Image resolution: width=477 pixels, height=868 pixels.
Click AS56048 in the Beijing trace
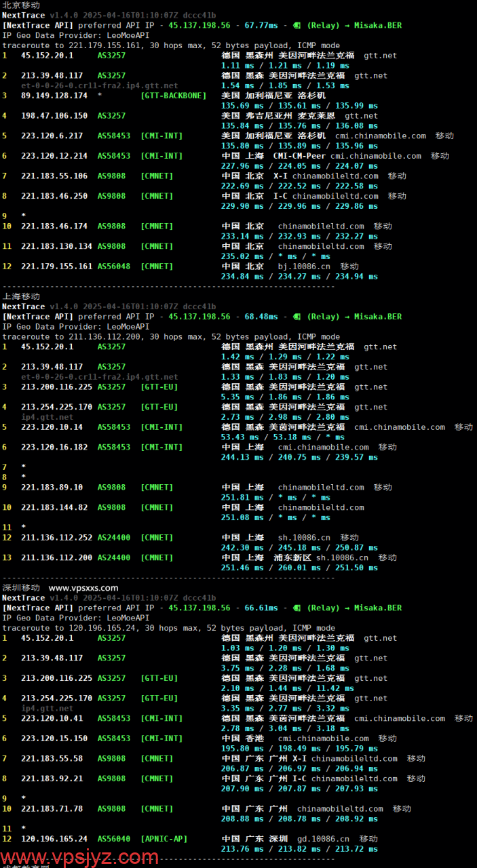(x=114, y=267)
